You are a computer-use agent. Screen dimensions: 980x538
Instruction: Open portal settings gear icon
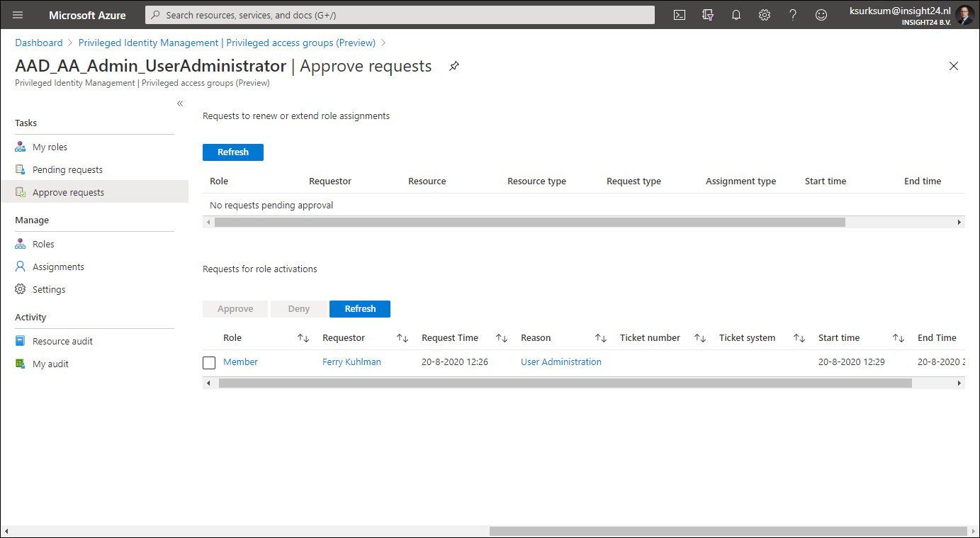764,15
